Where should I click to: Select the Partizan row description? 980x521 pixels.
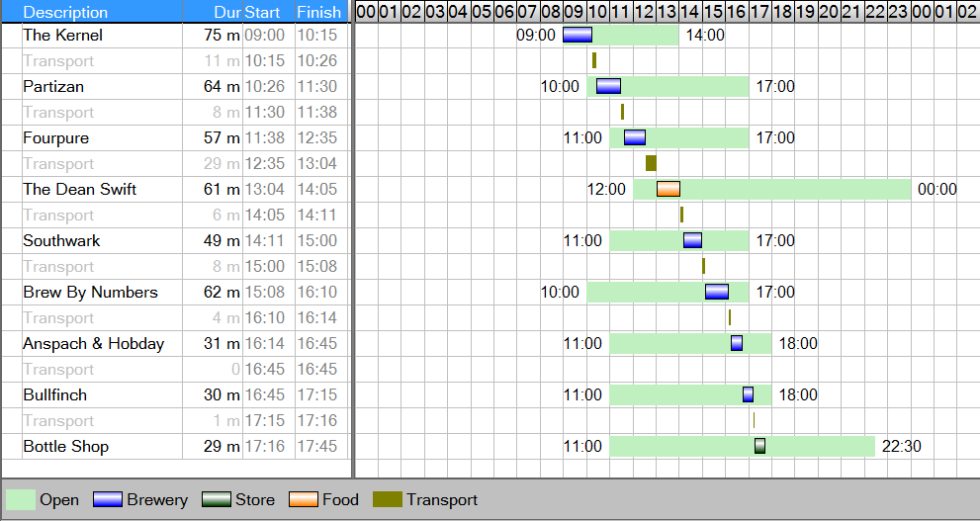point(53,86)
